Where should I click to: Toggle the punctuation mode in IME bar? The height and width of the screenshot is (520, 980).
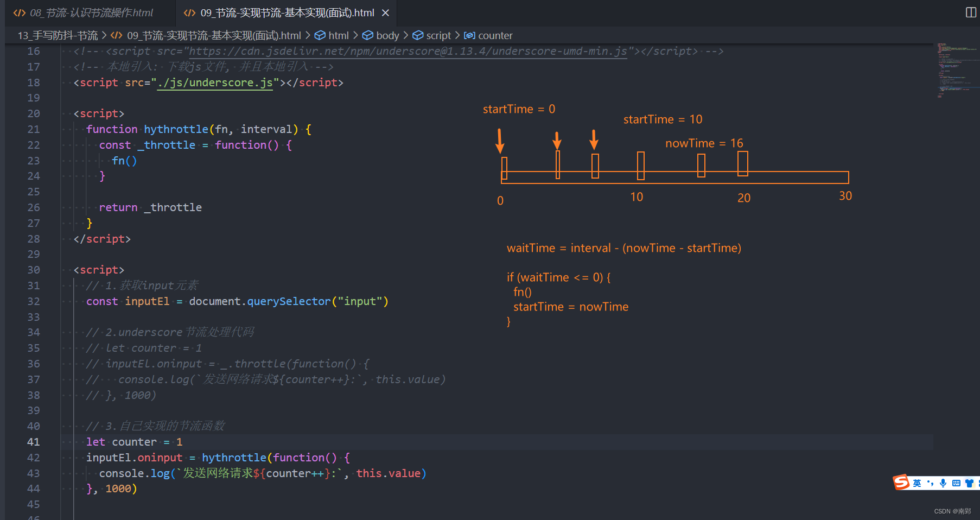[930, 483]
